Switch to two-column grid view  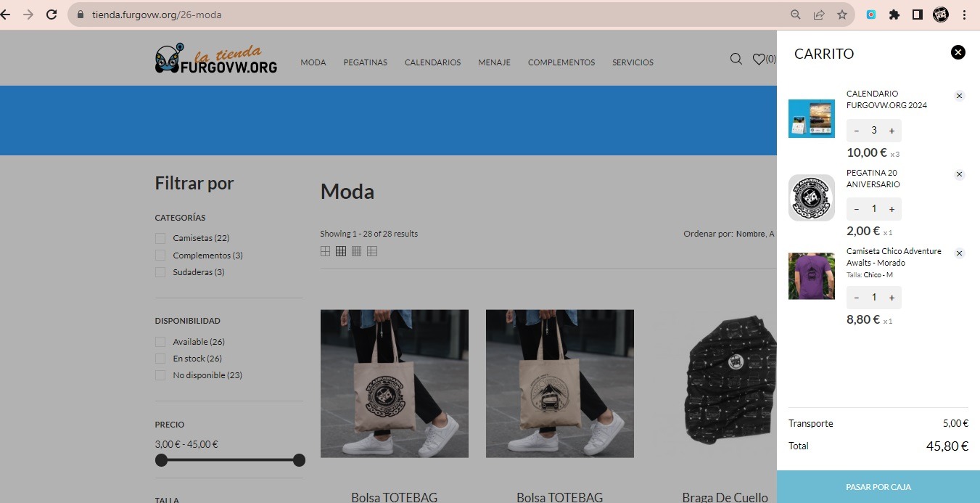click(x=325, y=251)
